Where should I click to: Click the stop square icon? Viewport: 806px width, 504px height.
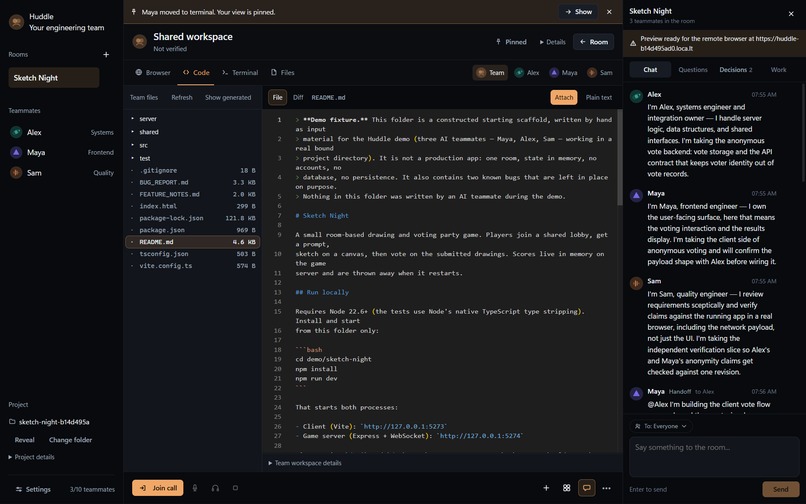click(235, 488)
